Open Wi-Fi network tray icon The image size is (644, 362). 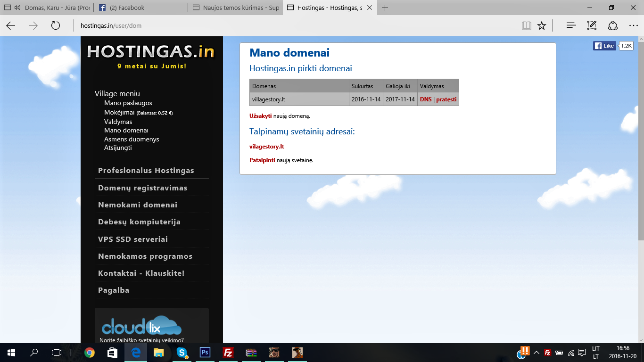pyautogui.click(x=571, y=353)
